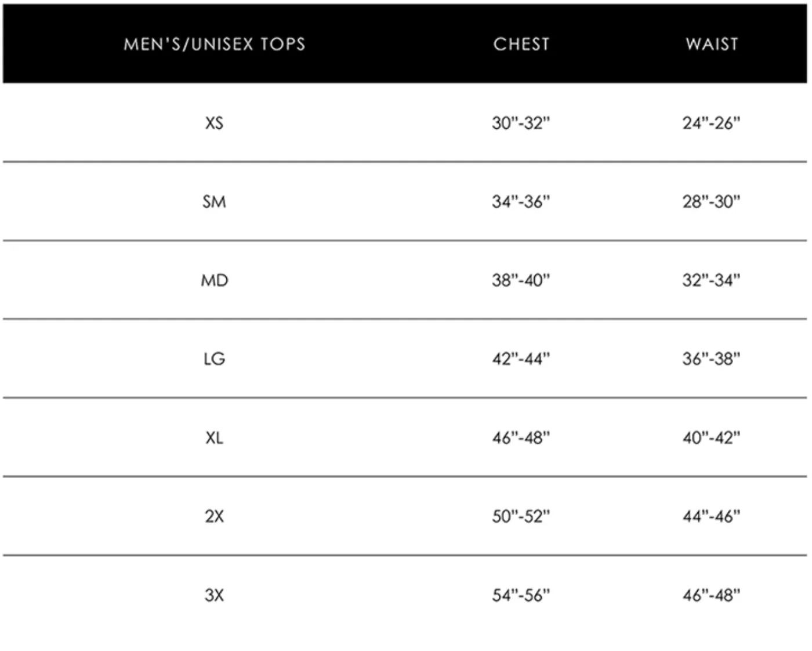Select the CHEST column header

click(521, 44)
